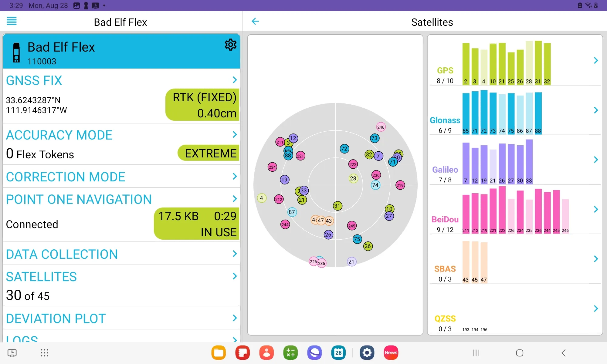Select satellite 222 on sky plot
The width and height of the screenshot is (607, 364).
[353, 164]
